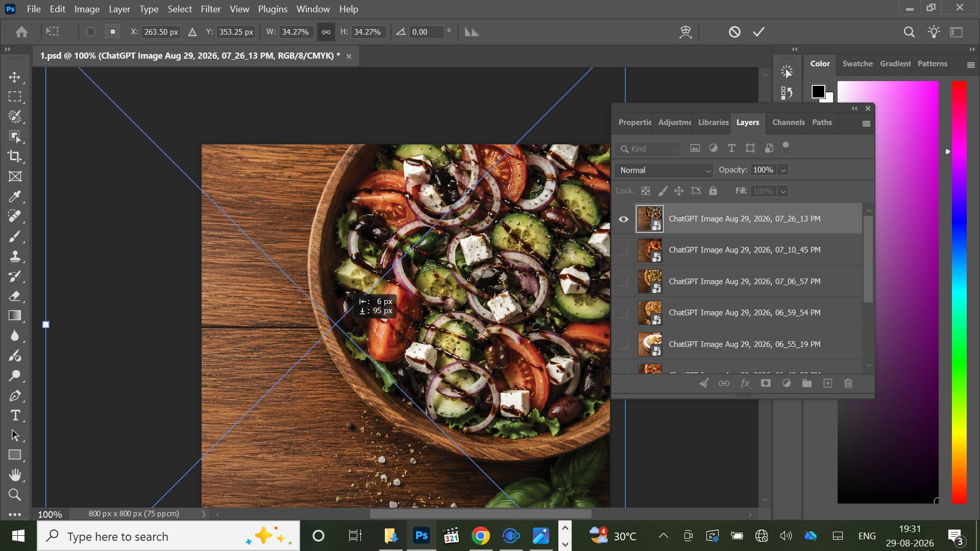Switch to the Swatches tab
980x551 pixels.
point(857,64)
